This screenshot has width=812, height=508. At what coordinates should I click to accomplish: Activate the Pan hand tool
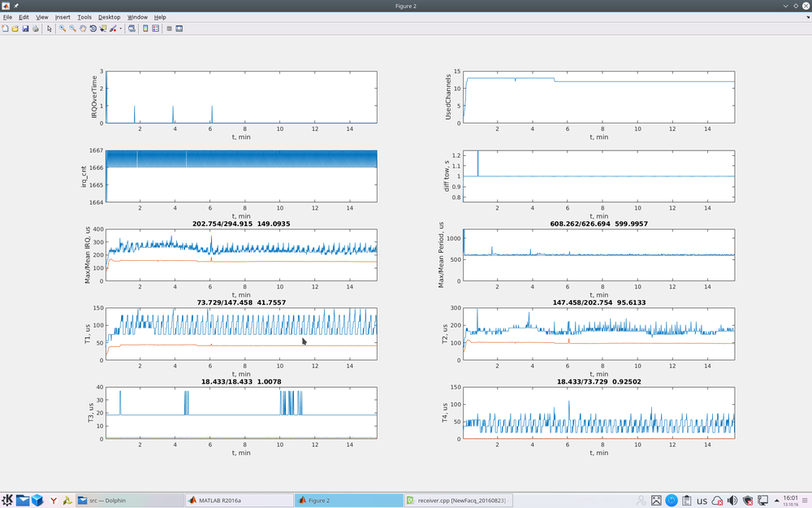(x=83, y=28)
